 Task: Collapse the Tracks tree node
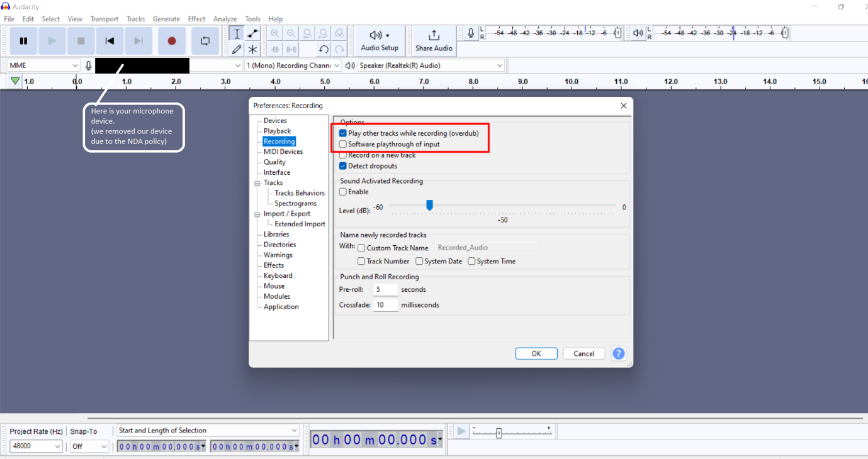pyautogui.click(x=257, y=183)
